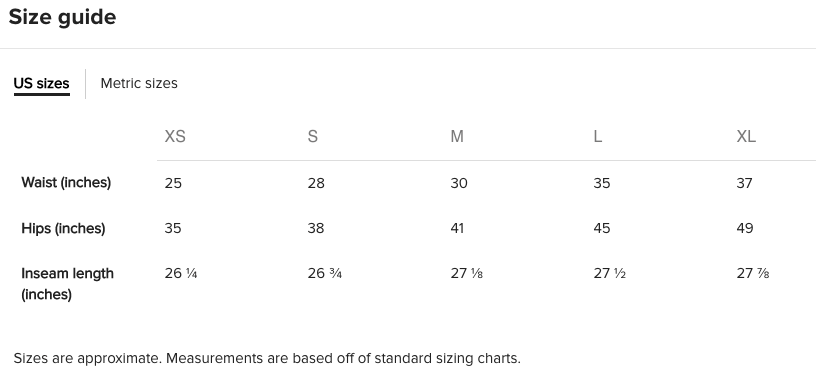Click the Size guide heading

coord(62,17)
